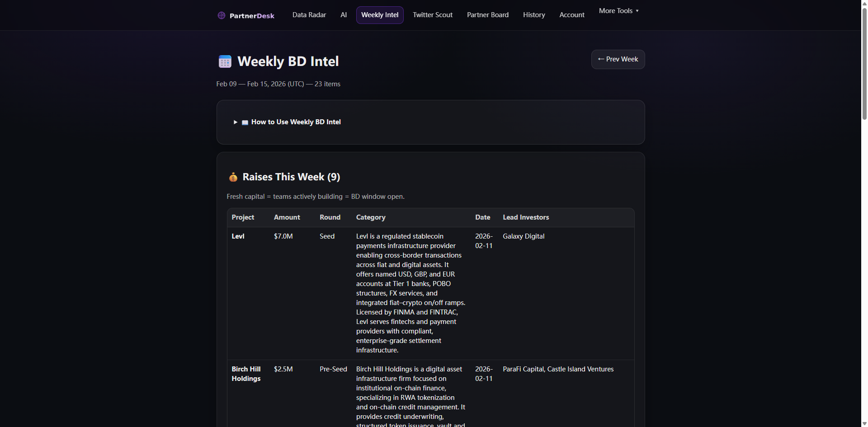Click the PartnerDesk logo icon
This screenshot has width=868, height=427.
click(222, 15)
